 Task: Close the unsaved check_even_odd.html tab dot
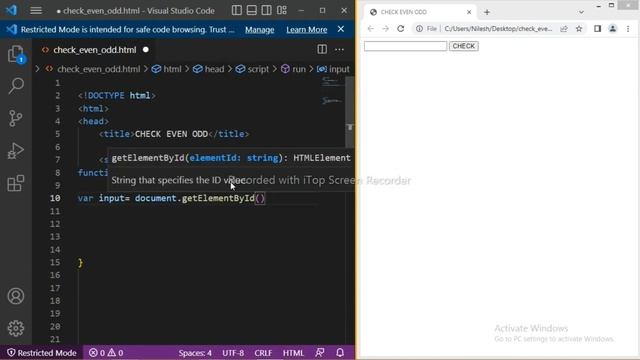click(x=146, y=49)
